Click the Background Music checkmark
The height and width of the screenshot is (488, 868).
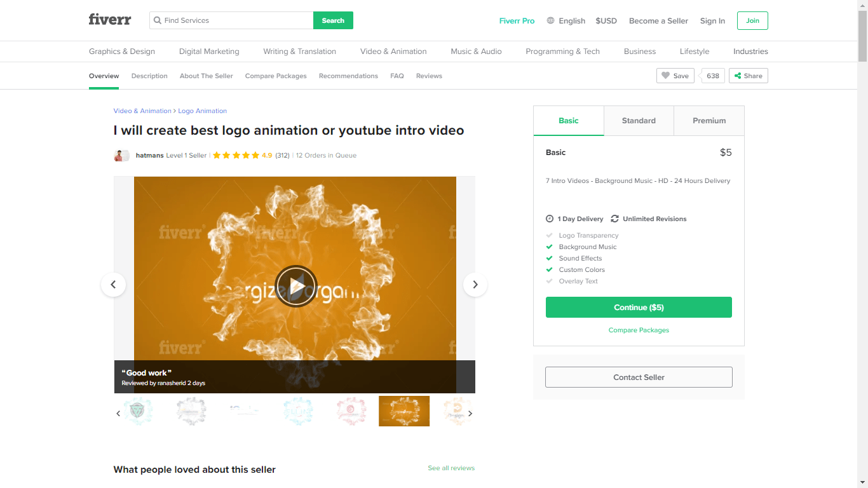550,247
